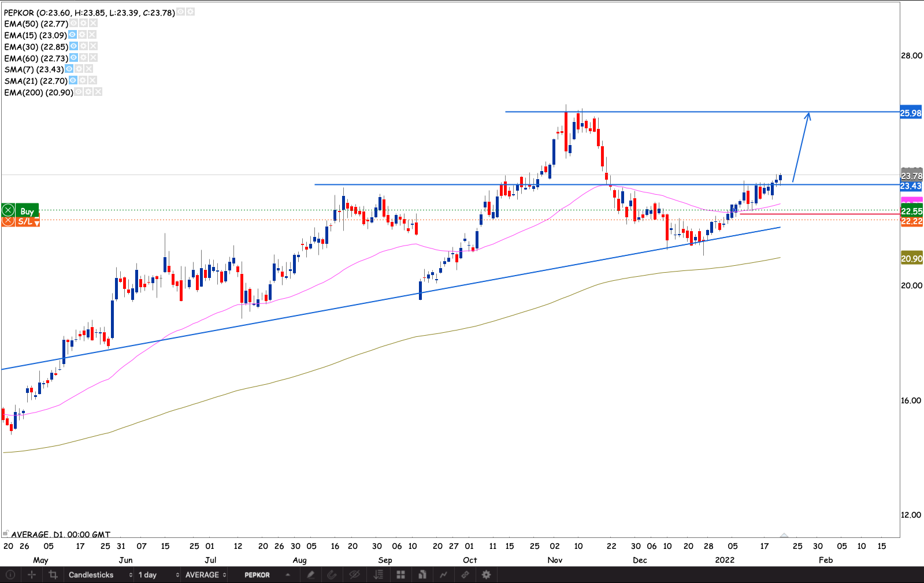Open the pencil drawing tool

point(311,575)
